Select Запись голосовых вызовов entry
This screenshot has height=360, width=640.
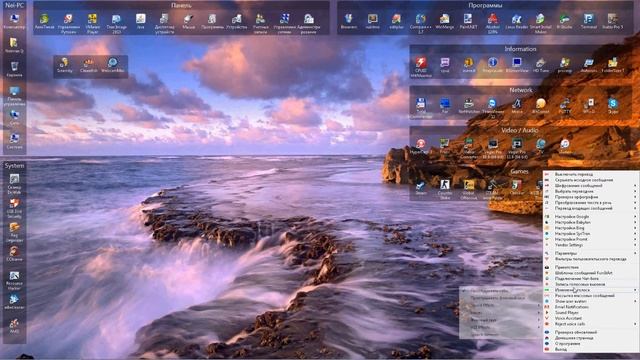point(591,284)
